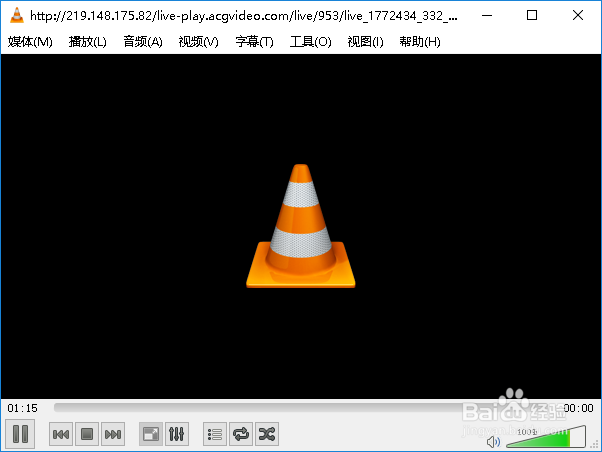
Task: Click the playback seek bar
Action: pyautogui.click(x=306, y=408)
